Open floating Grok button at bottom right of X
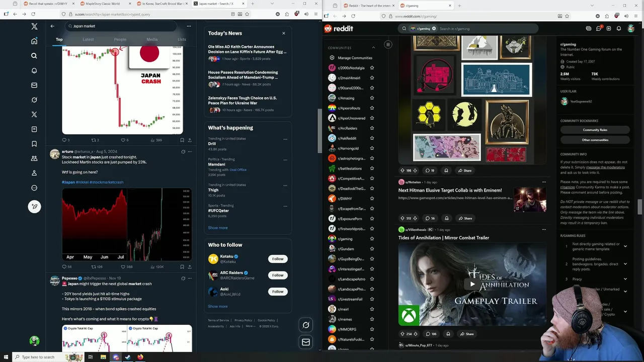Viewport: 644px width, 362px height. coord(306,325)
